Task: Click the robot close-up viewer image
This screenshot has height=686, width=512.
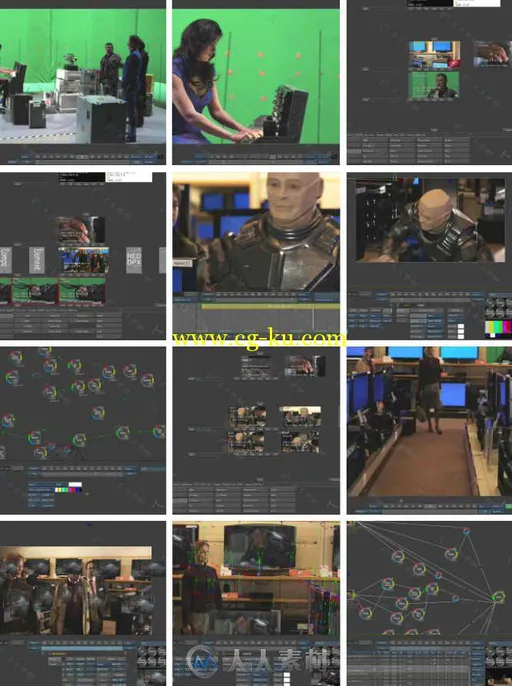Action: (256, 232)
